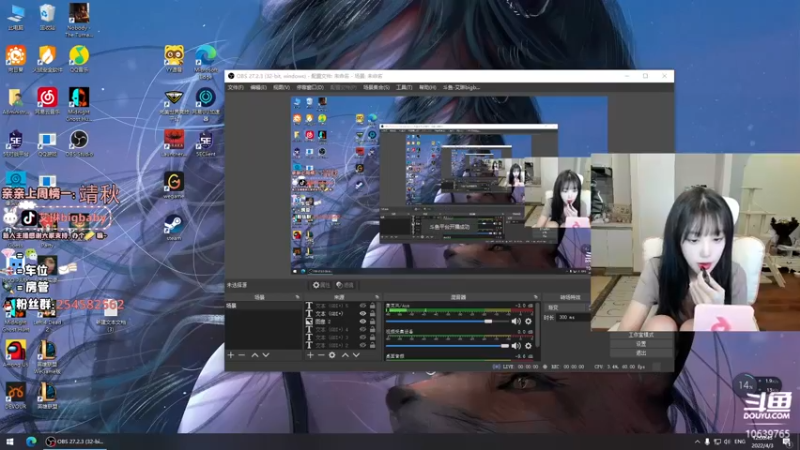The height and width of the screenshot is (450, 800).
Task: Hide the 图像 2 source with its eye icon
Action: pos(363,321)
